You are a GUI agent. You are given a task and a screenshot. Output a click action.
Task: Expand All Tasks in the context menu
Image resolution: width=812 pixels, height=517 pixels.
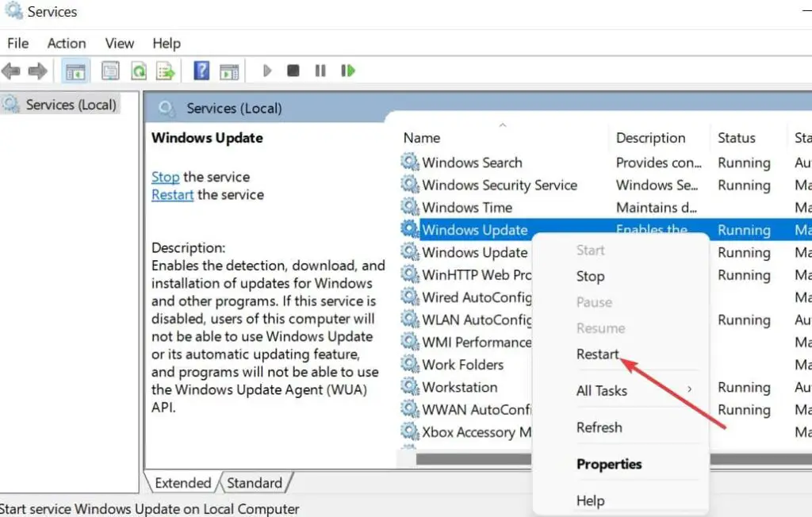pyautogui.click(x=600, y=390)
